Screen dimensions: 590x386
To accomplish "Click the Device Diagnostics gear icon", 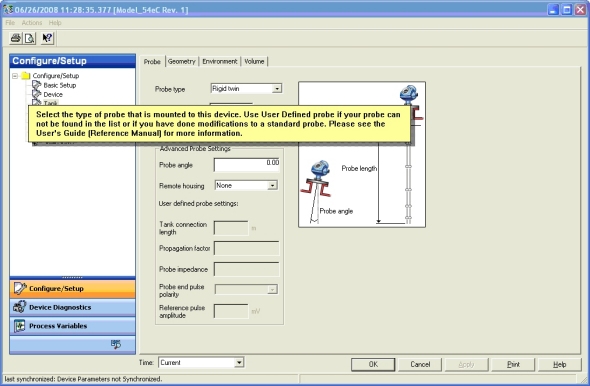I will 20,307.
